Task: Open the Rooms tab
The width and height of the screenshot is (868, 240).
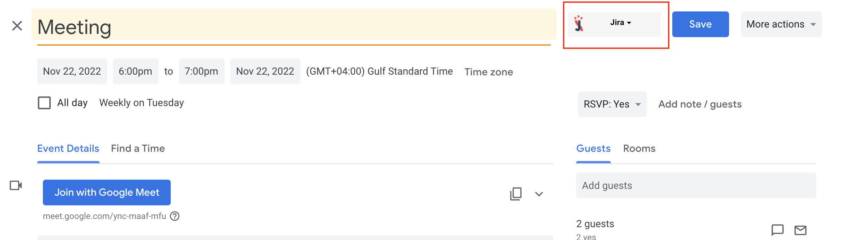Action: (639, 148)
